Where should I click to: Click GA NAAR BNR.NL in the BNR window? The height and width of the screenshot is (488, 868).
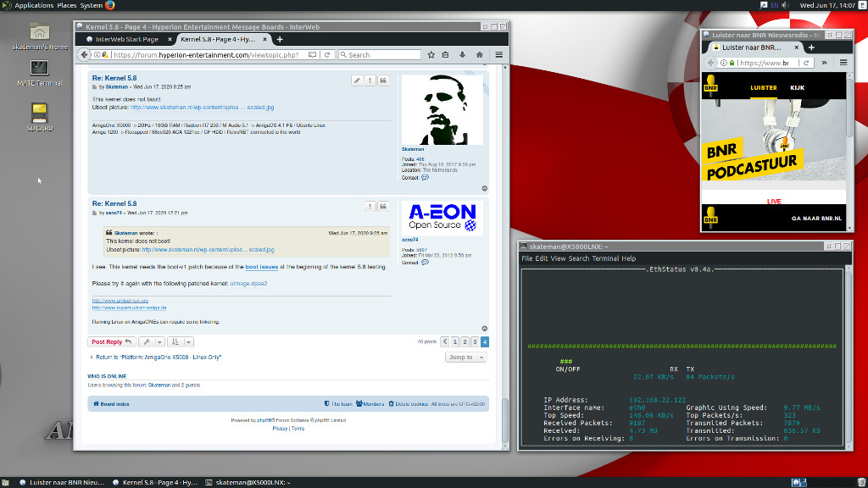click(816, 219)
